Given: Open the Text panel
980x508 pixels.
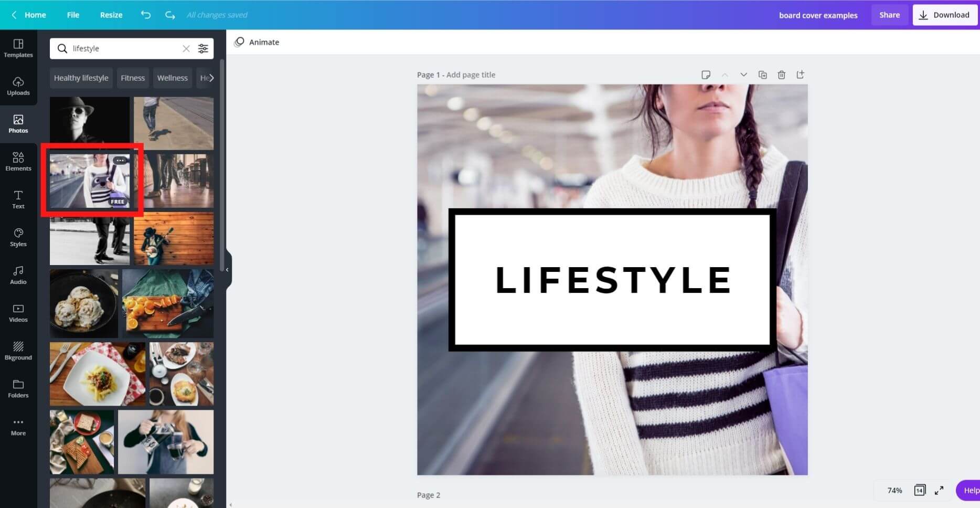Looking at the screenshot, I should (x=18, y=199).
